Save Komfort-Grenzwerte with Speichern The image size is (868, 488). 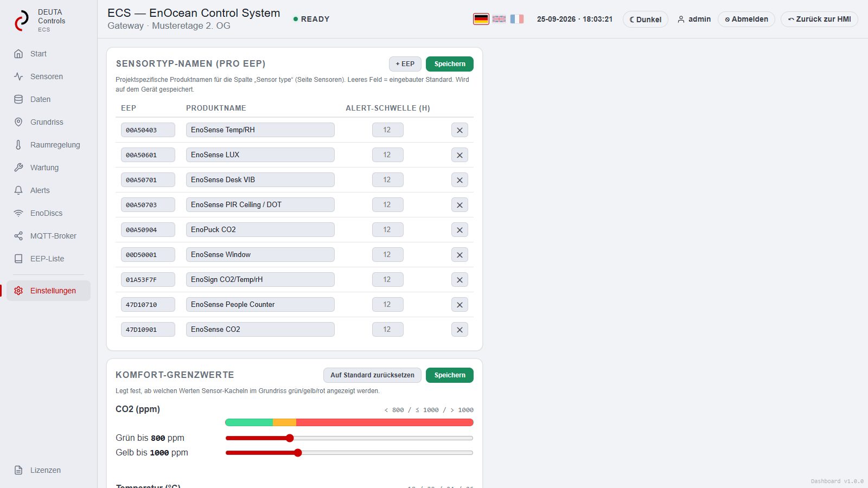(x=450, y=375)
